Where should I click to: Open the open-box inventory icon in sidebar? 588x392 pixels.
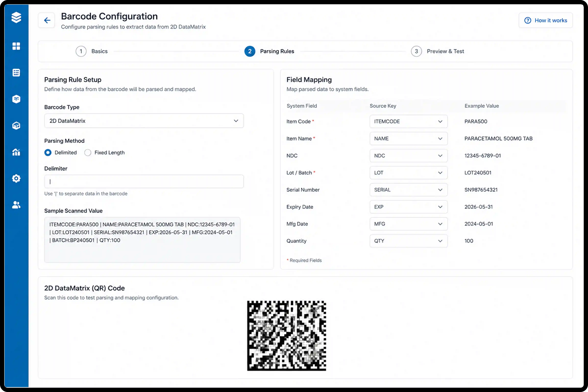(x=16, y=99)
